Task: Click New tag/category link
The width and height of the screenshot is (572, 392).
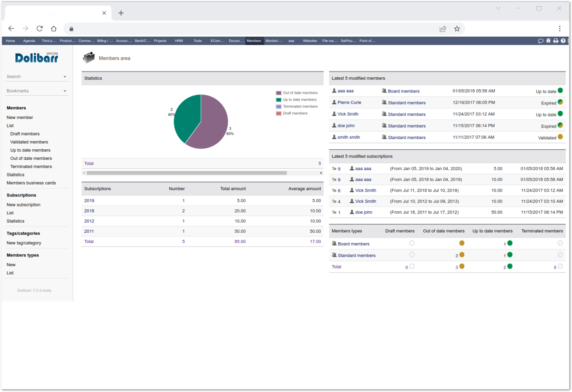Action: tap(24, 243)
